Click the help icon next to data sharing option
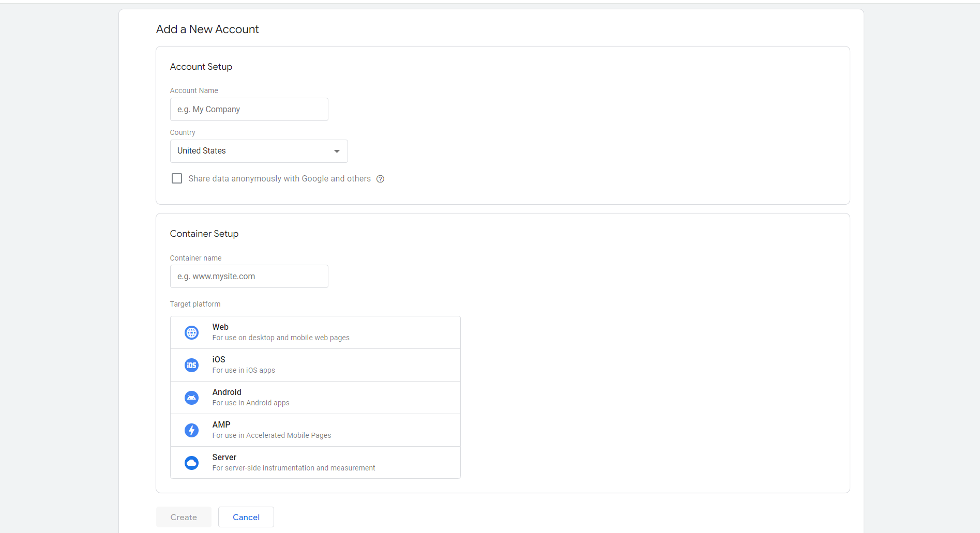Viewport: 980px width, 533px height. tap(380, 178)
